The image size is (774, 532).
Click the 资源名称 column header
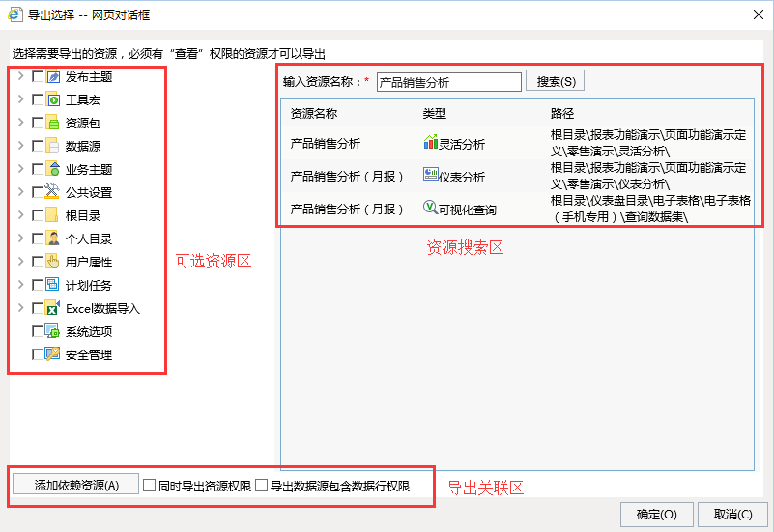point(314,113)
